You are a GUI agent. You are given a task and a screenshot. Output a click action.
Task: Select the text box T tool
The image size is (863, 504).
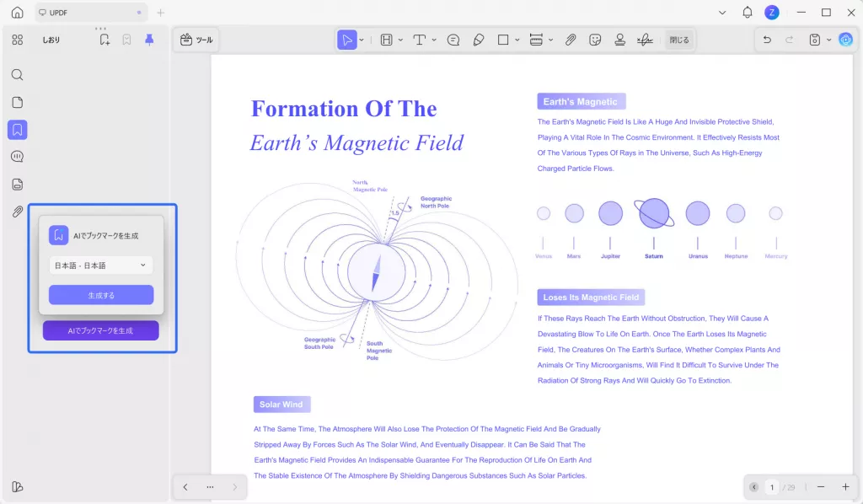[420, 40]
